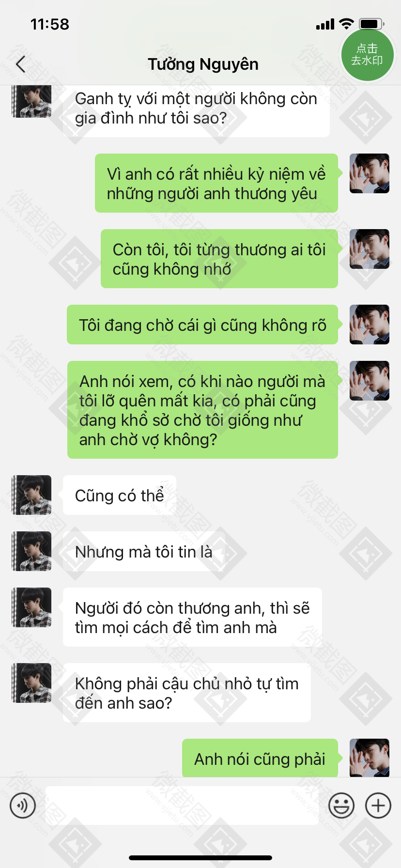The image size is (401, 868).
Task: Tap the back arrow in header
Action: point(20,64)
